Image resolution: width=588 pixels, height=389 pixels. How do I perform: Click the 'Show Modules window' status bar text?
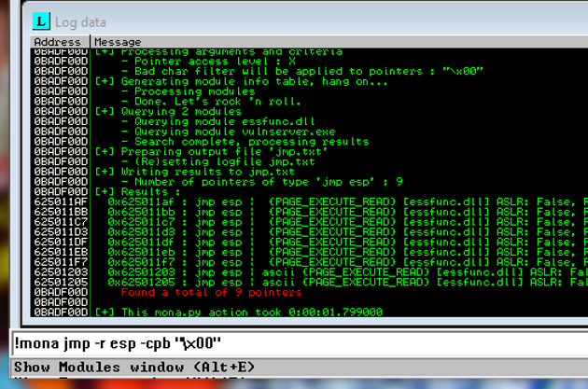point(129,368)
